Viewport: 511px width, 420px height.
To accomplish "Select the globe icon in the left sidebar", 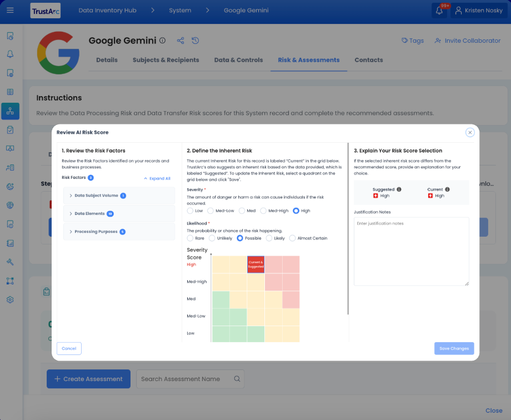I will point(10,205).
